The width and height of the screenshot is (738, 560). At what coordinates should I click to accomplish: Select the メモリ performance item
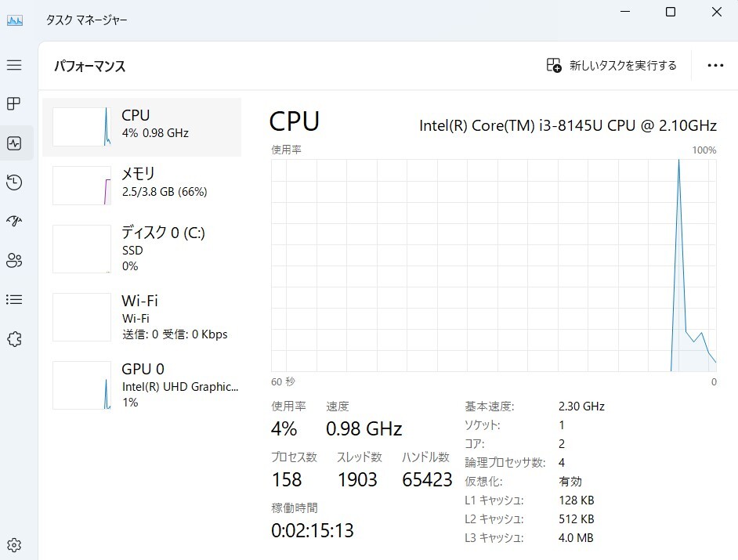(x=142, y=185)
